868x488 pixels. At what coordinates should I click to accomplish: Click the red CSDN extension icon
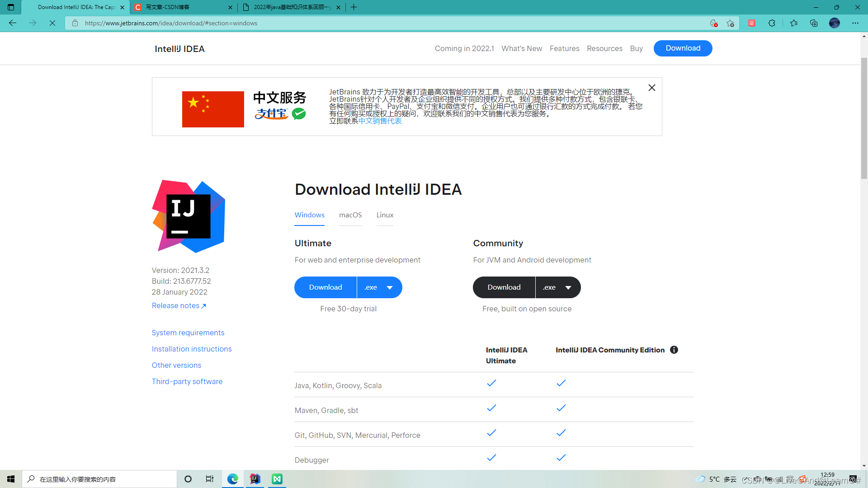pos(752,23)
